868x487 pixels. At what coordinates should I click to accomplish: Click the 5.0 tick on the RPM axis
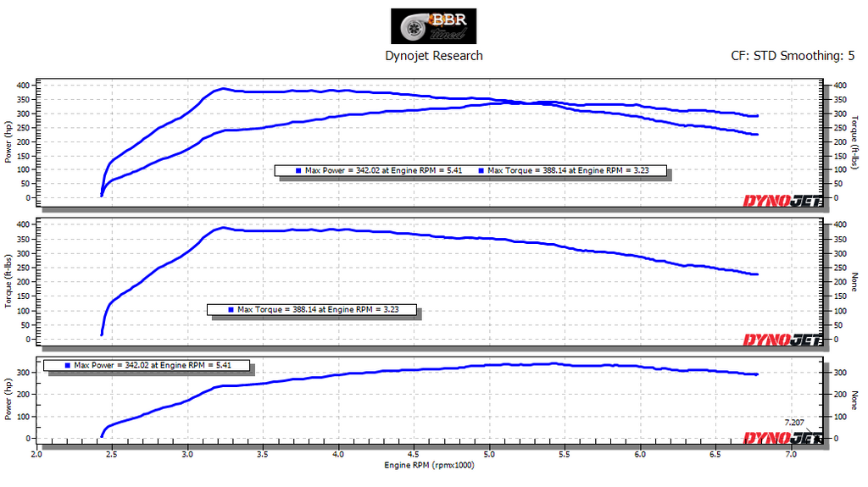click(489, 455)
